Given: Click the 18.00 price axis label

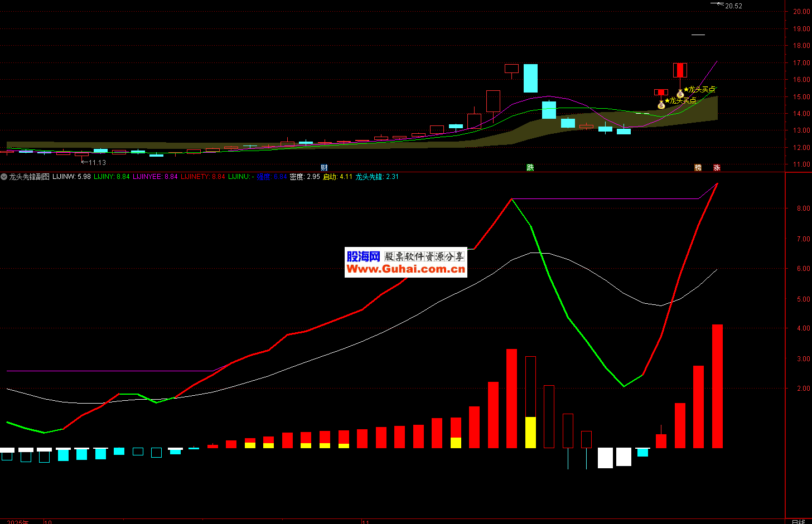Looking at the screenshot, I should click(802, 46).
